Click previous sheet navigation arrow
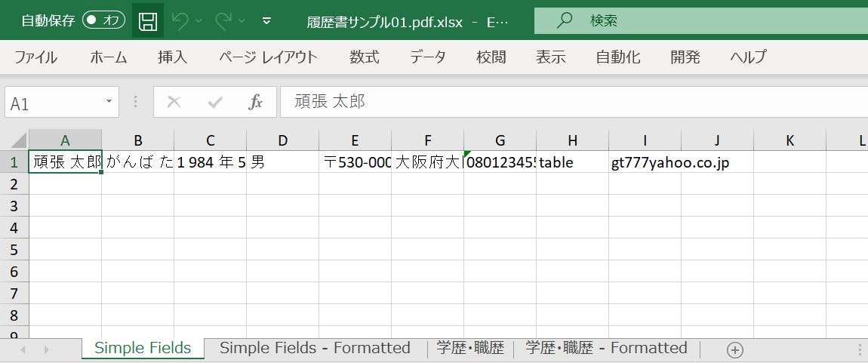Image resolution: width=868 pixels, height=363 pixels. 23,349
